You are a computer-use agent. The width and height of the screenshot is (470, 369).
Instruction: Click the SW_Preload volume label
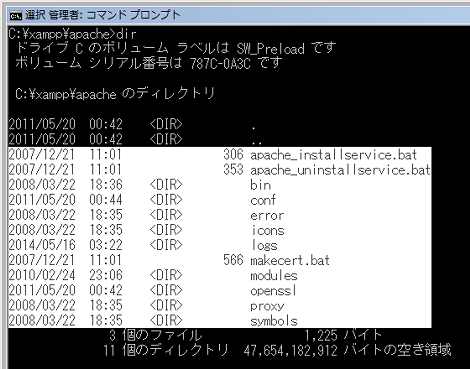(270, 49)
